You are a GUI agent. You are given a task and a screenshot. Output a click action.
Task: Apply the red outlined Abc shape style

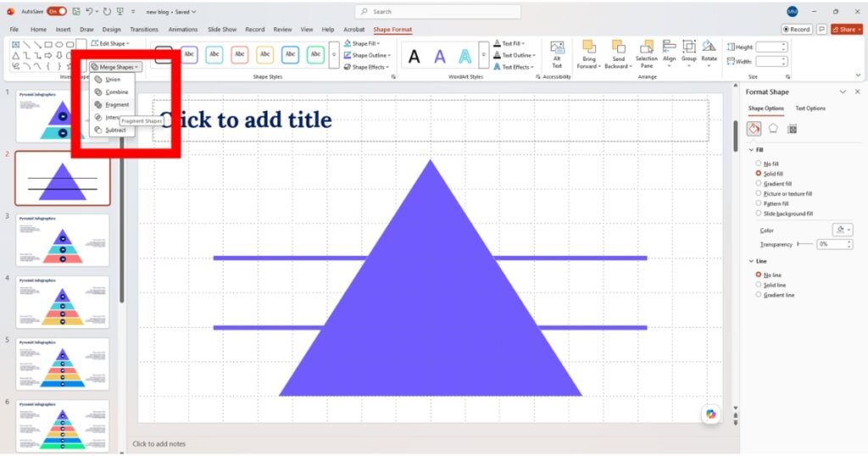[x=240, y=54]
